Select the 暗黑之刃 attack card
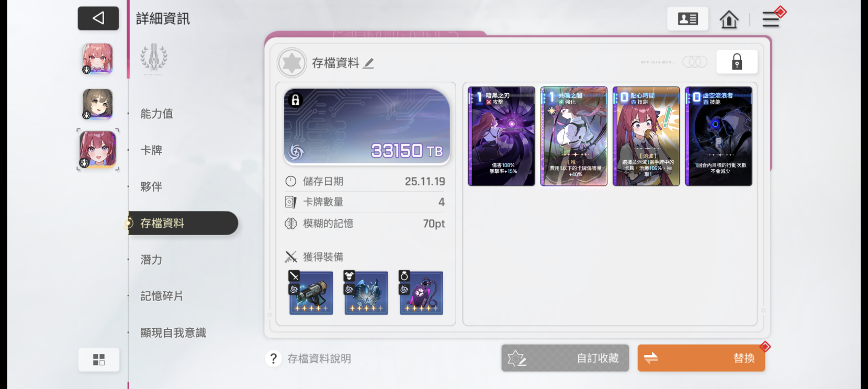The width and height of the screenshot is (868, 389). 501,136
